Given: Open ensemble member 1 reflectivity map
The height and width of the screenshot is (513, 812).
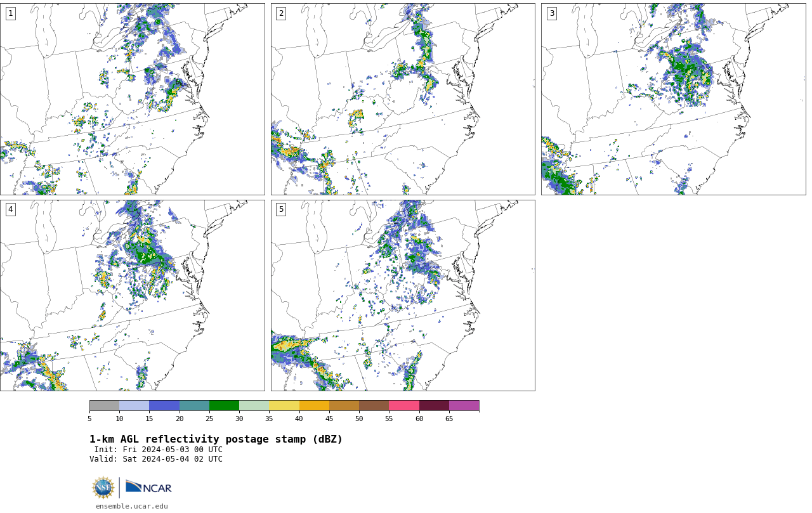Looking at the screenshot, I should click(132, 99).
